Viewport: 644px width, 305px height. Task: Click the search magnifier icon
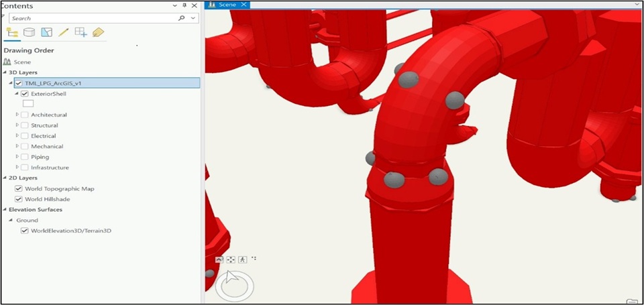(x=181, y=19)
